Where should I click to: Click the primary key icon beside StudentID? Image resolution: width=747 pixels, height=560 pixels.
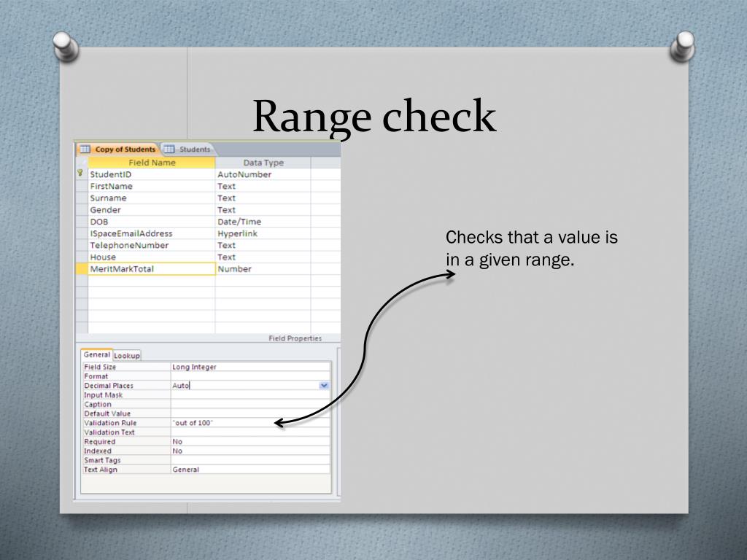point(80,174)
